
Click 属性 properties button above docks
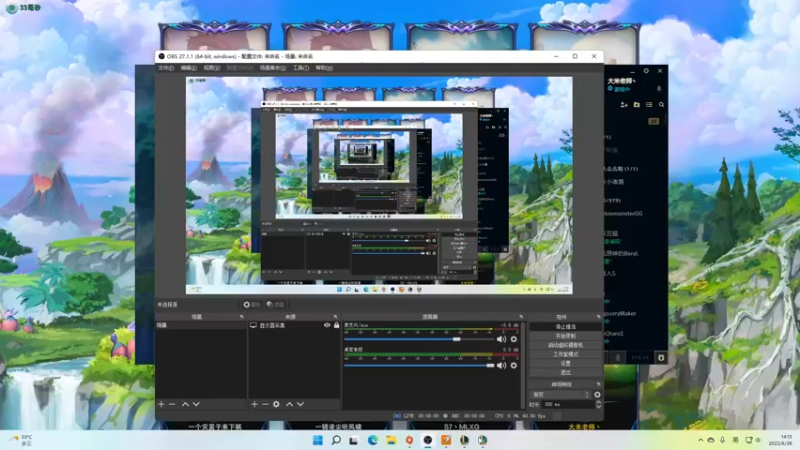(x=252, y=305)
